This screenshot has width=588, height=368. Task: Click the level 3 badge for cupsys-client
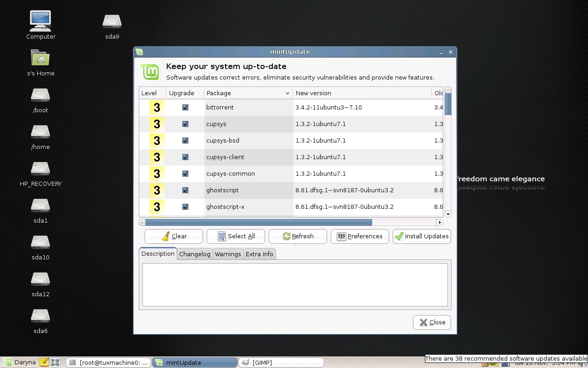[x=157, y=157]
